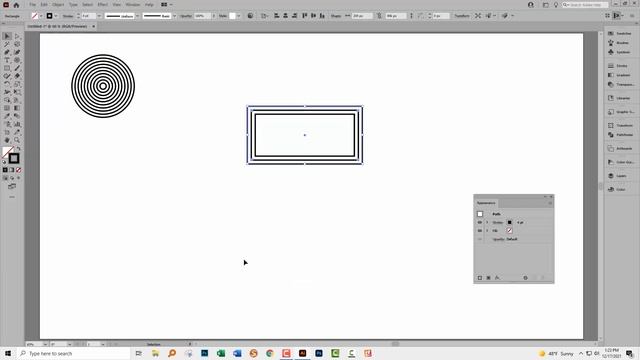Open the Transform panel

[620, 125]
